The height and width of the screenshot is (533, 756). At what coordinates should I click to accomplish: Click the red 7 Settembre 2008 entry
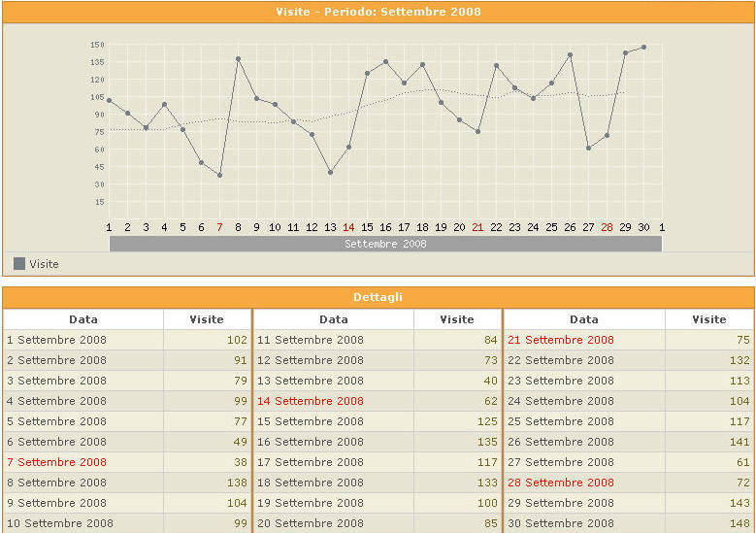point(56,462)
